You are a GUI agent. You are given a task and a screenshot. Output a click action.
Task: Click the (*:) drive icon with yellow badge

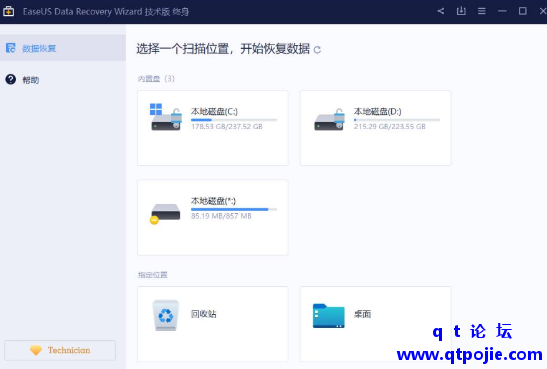tap(165, 214)
